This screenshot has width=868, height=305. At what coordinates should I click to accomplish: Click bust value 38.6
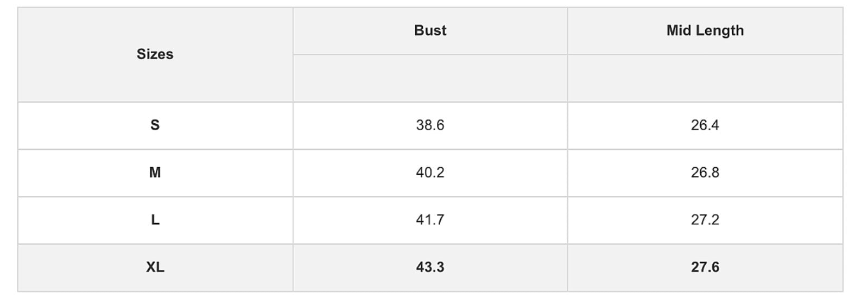tap(430, 125)
